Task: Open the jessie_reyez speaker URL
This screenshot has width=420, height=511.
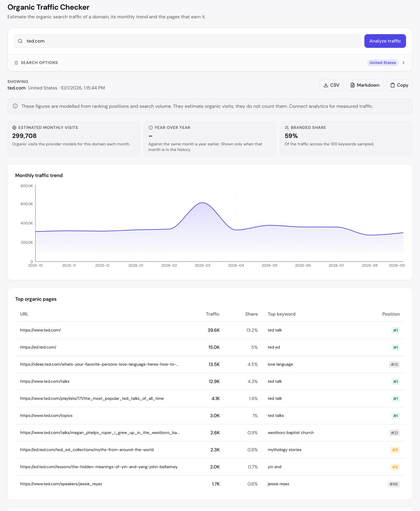Action: [x=61, y=484]
